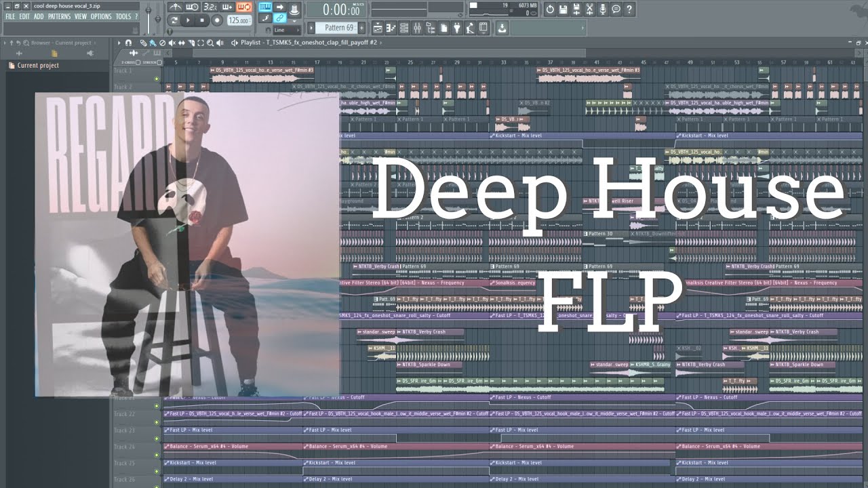Open the OPTIONS menu
This screenshot has height=488, width=868.
[101, 16]
